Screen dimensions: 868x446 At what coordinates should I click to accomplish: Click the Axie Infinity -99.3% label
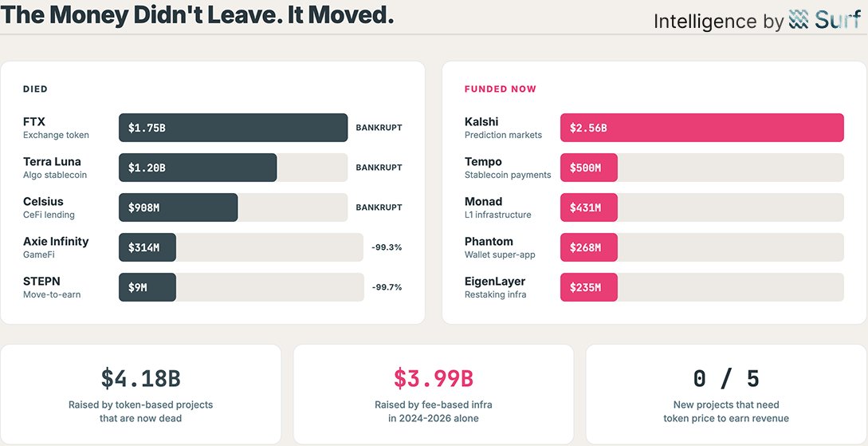click(387, 247)
